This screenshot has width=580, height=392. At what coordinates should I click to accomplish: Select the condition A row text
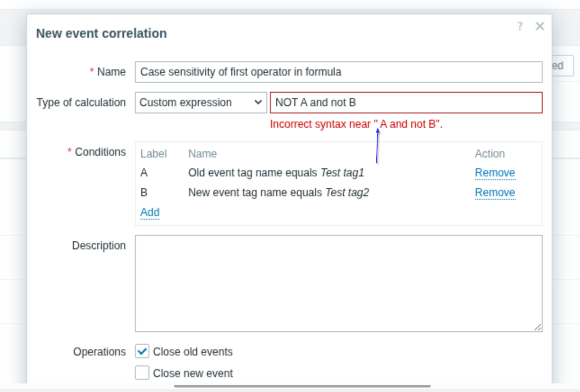[x=276, y=173]
